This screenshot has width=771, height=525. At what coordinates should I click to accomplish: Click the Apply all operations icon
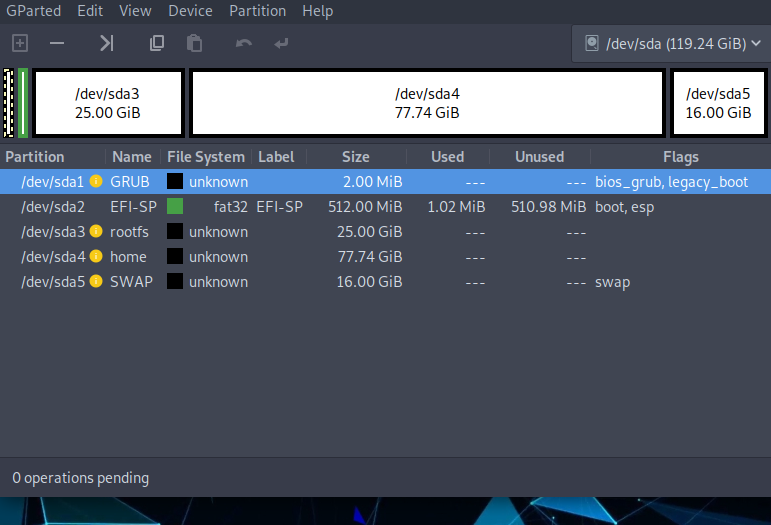tap(281, 44)
